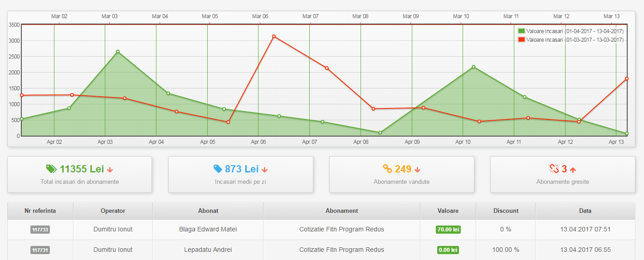Click date 13.04.2017 07:51

pos(585,230)
